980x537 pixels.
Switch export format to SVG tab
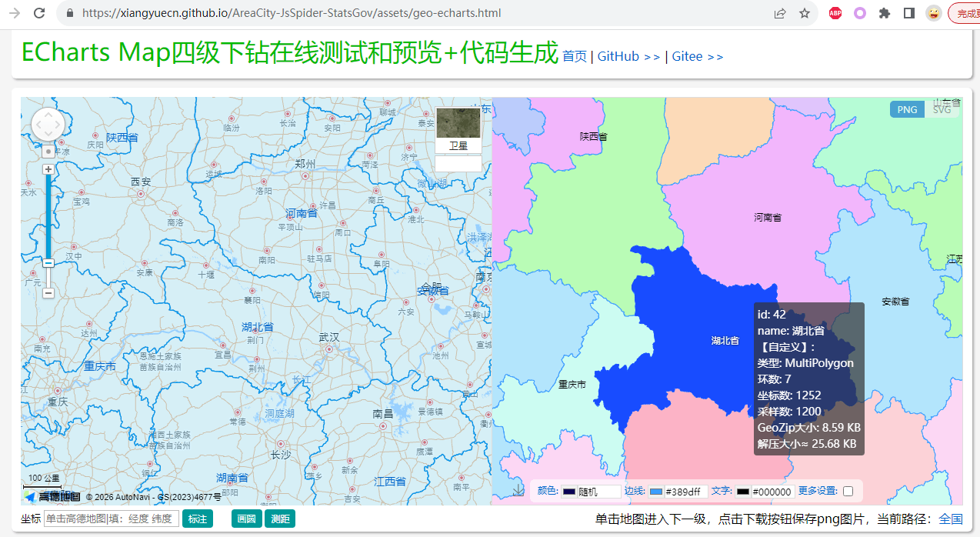(x=942, y=109)
